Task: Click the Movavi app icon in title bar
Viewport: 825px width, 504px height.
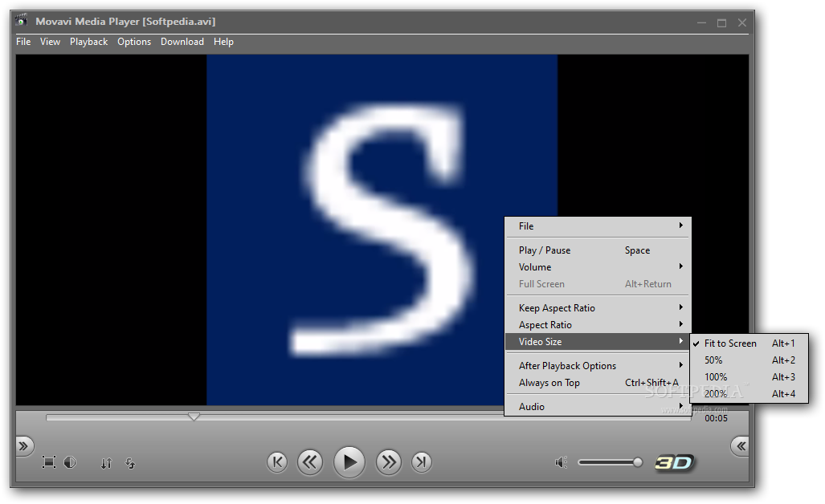Action: point(22,21)
